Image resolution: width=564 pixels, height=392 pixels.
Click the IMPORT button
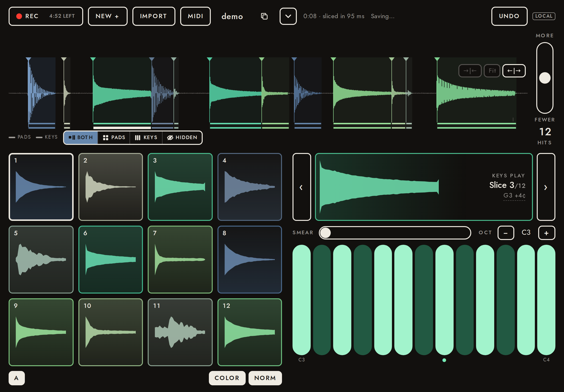pos(154,16)
